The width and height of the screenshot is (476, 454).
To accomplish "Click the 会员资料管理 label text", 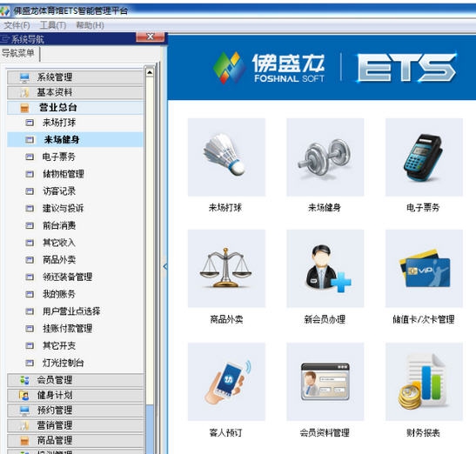I will pyautogui.click(x=325, y=432).
